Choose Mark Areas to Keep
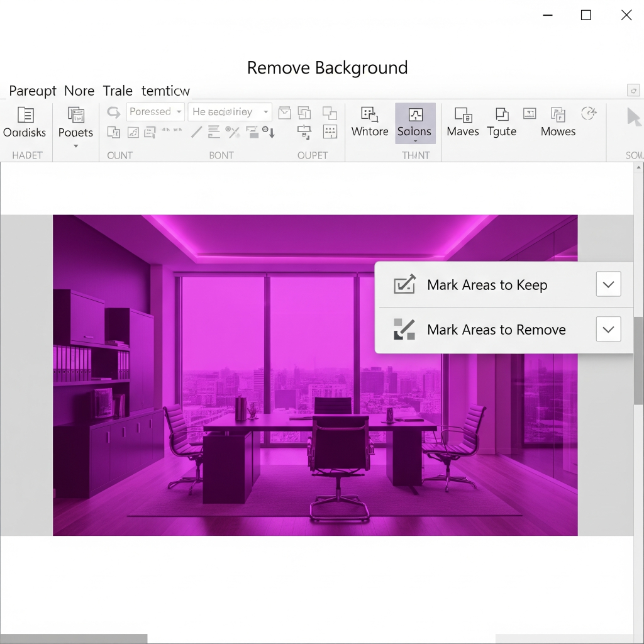644x644 pixels. tap(487, 285)
